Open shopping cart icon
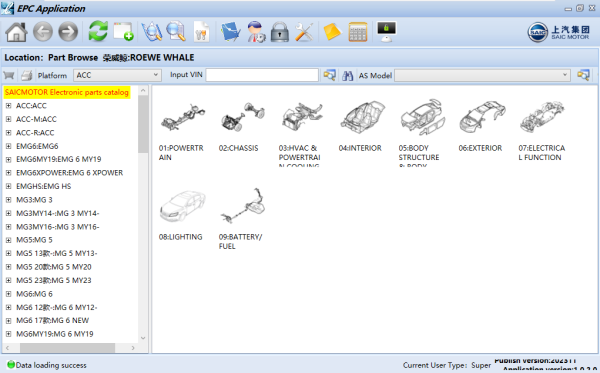Image resolution: width=600 pixels, height=373 pixels. (x=9, y=75)
